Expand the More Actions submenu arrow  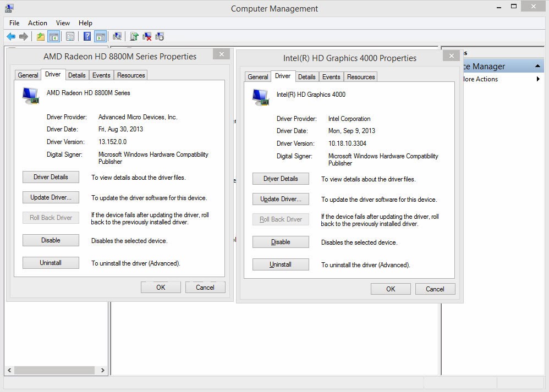(x=538, y=79)
